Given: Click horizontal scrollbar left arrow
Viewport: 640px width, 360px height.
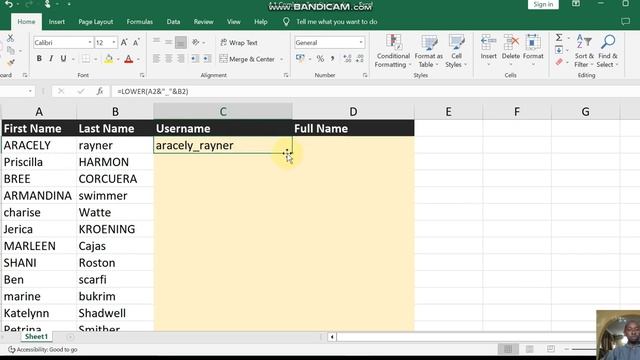Looking at the screenshot, I should point(332,337).
